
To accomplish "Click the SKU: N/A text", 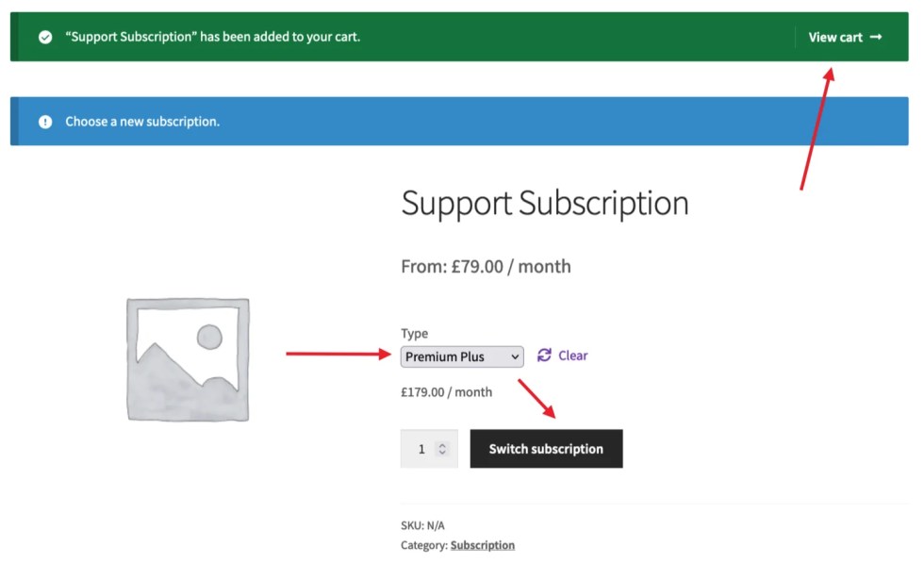I will [422, 525].
